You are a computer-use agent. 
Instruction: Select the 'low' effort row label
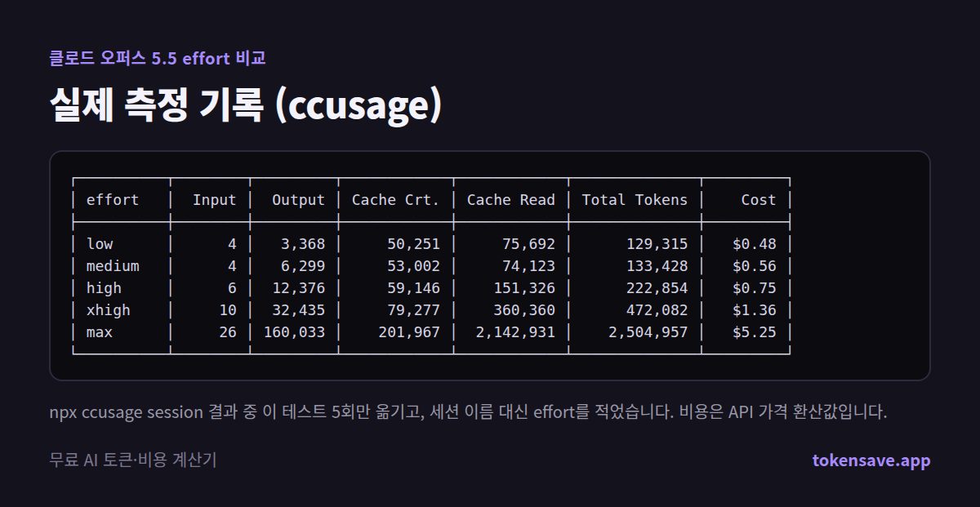(100, 243)
